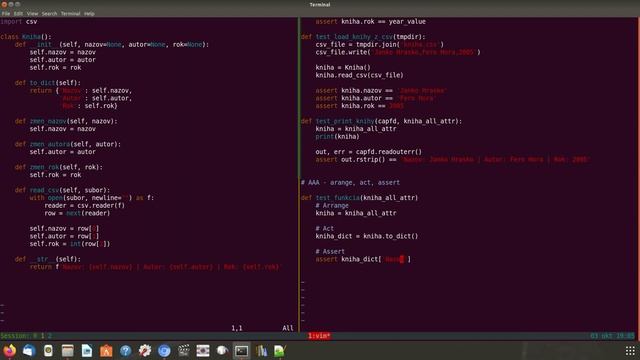Open the Edit menu in Terminal
Screen dimensions: 640x360
tap(18, 13)
